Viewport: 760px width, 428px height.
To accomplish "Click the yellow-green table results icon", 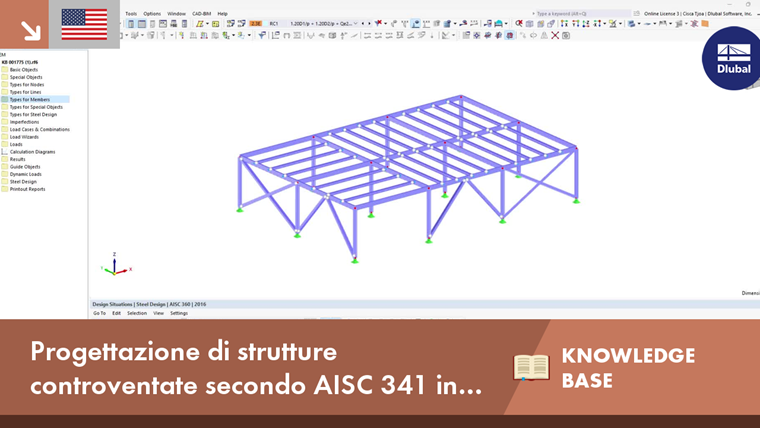I will point(216,23).
